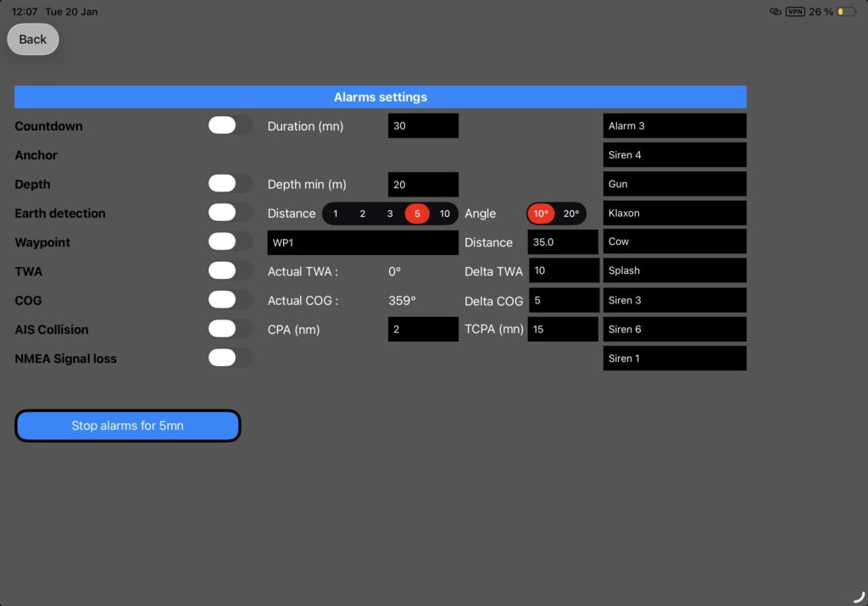868x606 pixels.
Task: Toggle the TWA alarm switch
Action: coord(230,271)
